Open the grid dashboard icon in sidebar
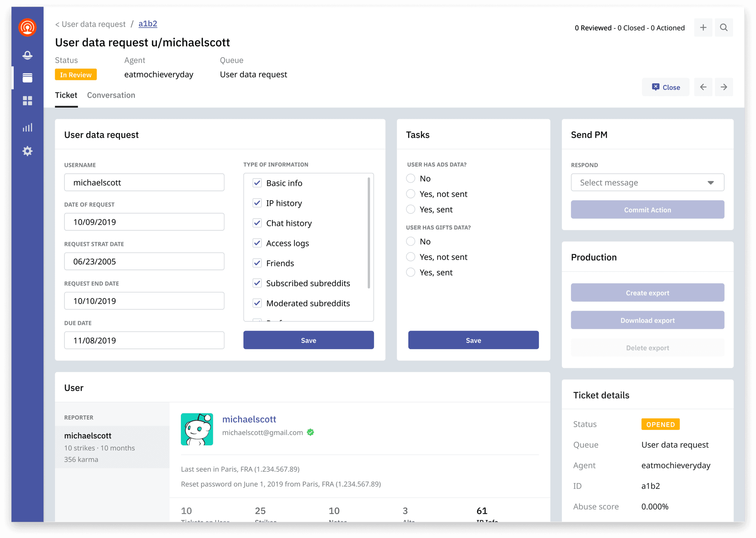 (27, 101)
